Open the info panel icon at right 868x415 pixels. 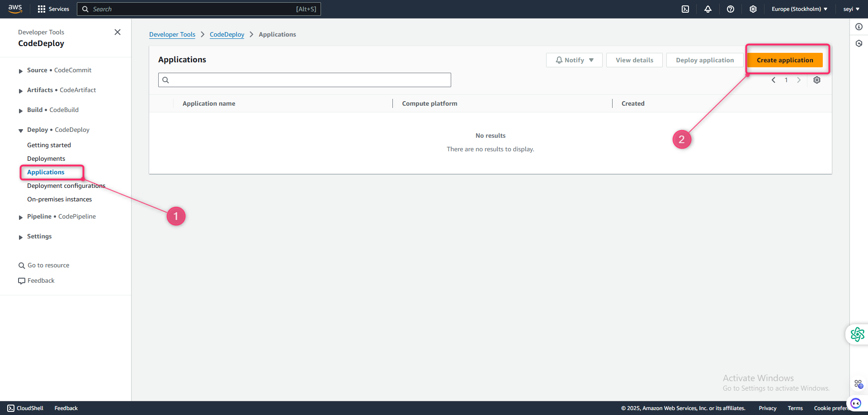859,27
